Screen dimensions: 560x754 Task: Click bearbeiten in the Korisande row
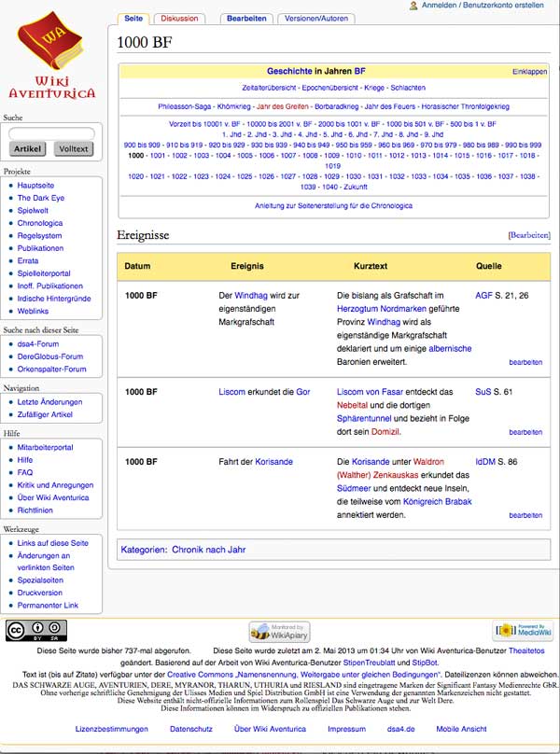(x=525, y=515)
